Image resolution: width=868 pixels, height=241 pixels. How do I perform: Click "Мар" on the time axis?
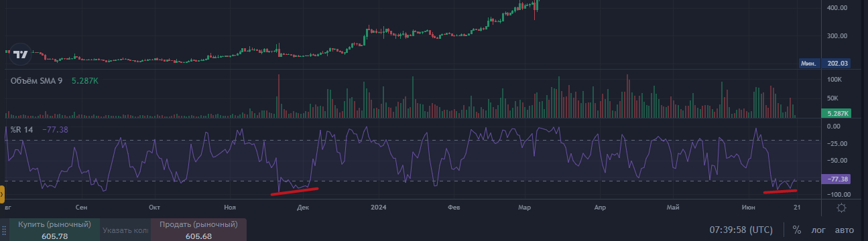(525, 208)
